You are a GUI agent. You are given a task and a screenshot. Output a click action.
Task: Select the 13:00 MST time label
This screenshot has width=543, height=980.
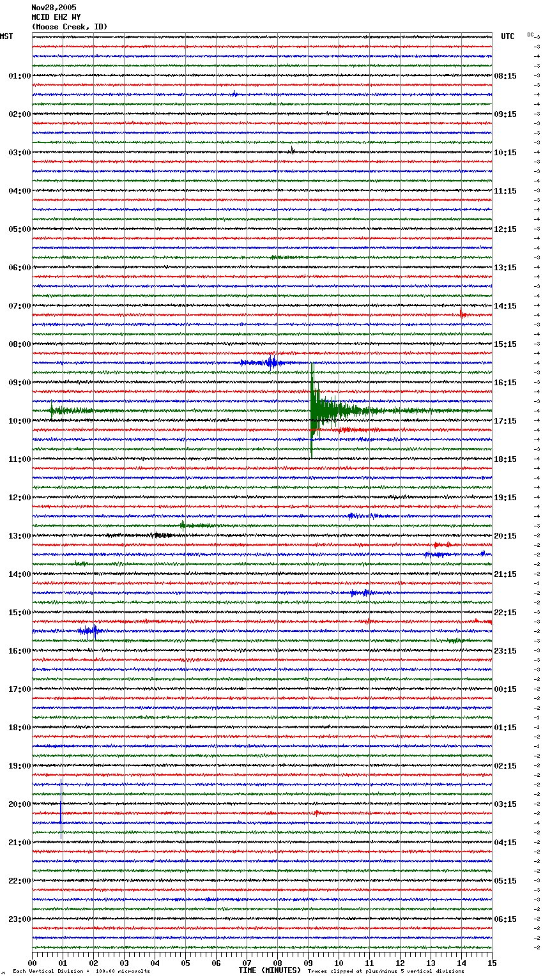(x=20, y=536)
